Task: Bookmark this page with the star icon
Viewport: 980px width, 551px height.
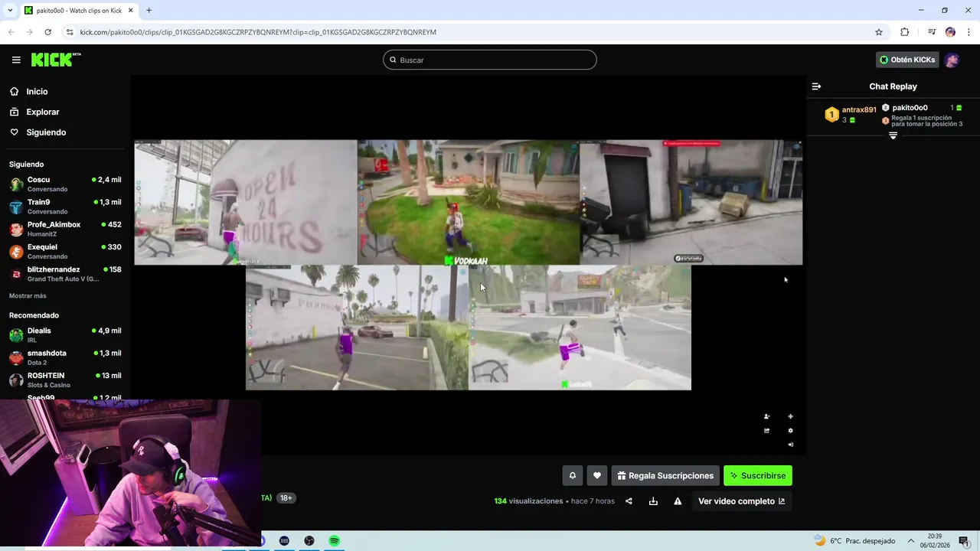Action: pyautogui.click(x=879, y=32)
